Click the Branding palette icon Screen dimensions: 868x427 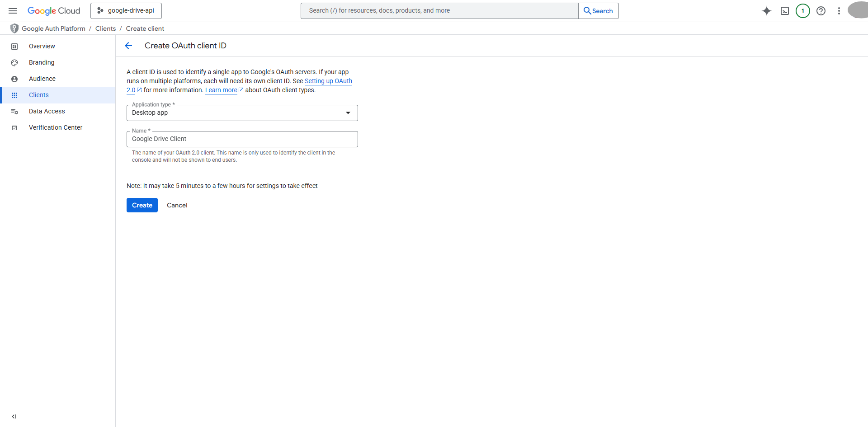coord(14,63)
